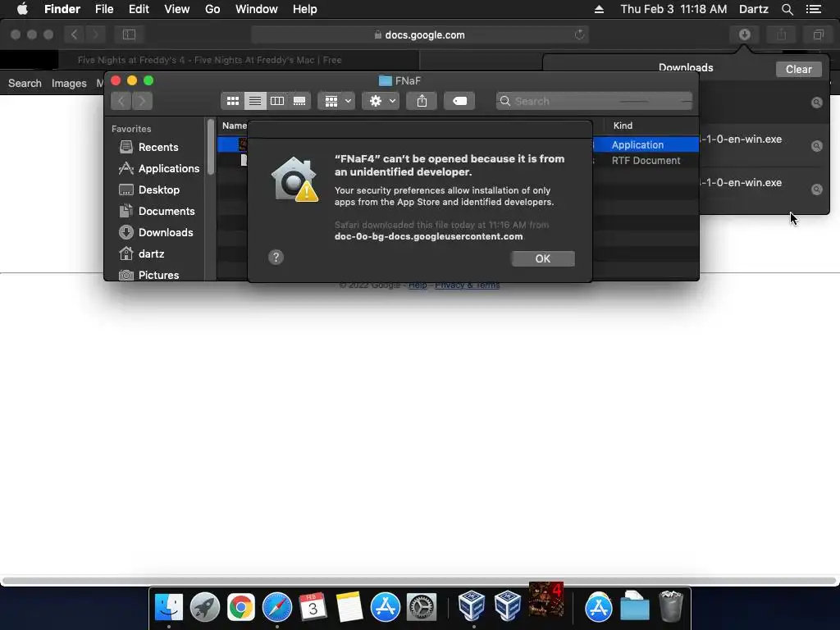Click OK in the FNaF4 warning dialog

click(543, 258)
